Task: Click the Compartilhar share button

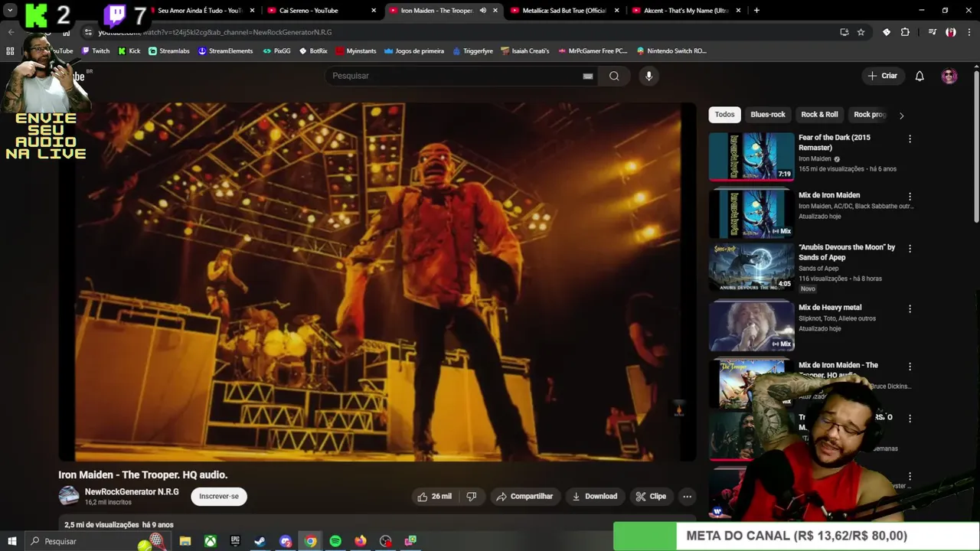Action: coord(524,496)
